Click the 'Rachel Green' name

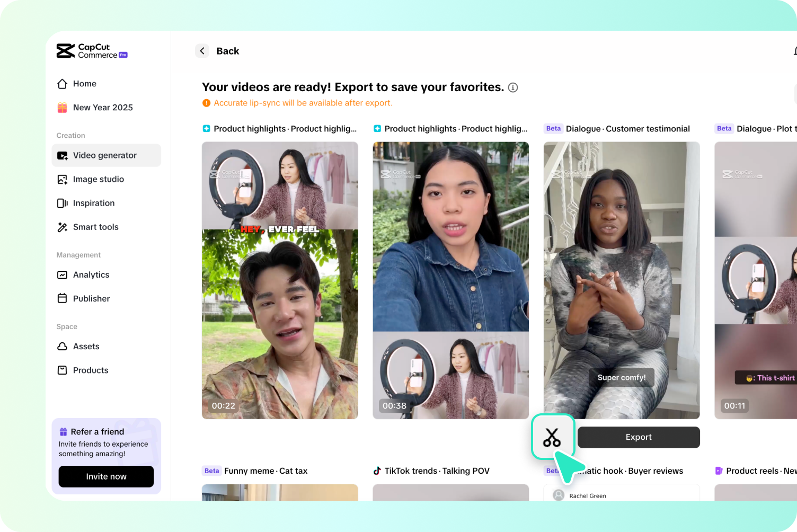[588, 496]
